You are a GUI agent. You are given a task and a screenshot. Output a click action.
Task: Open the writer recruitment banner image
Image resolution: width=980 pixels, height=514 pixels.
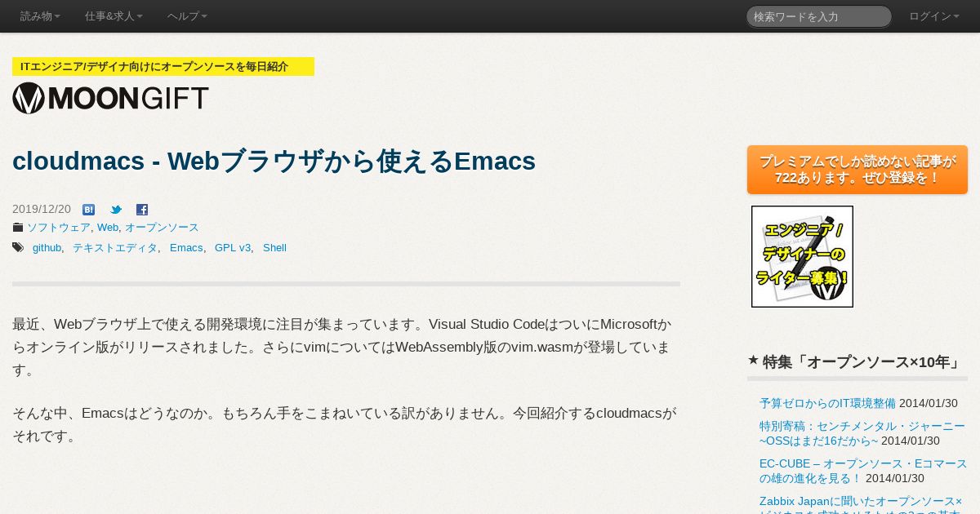[x=802, y=256]
